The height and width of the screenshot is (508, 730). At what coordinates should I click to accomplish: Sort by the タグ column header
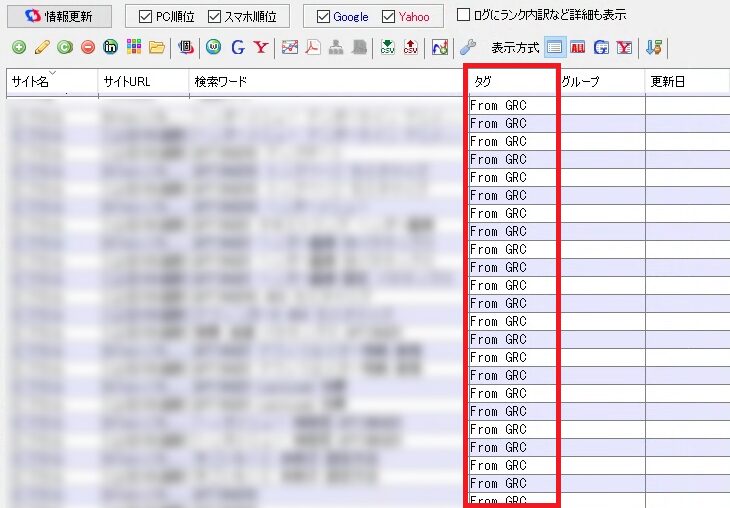512,82
